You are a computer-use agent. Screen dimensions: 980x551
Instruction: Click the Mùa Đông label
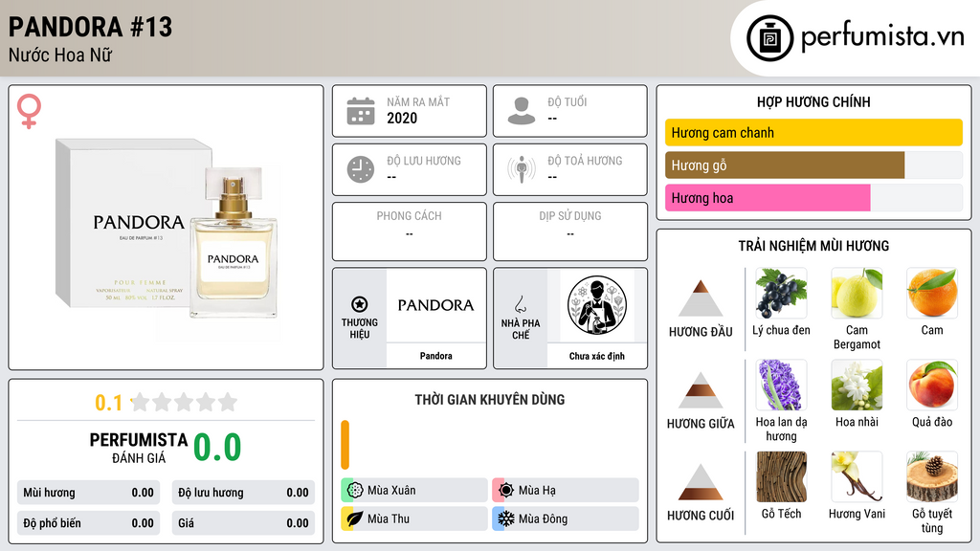pyautogui.click(x=544, y=518)
